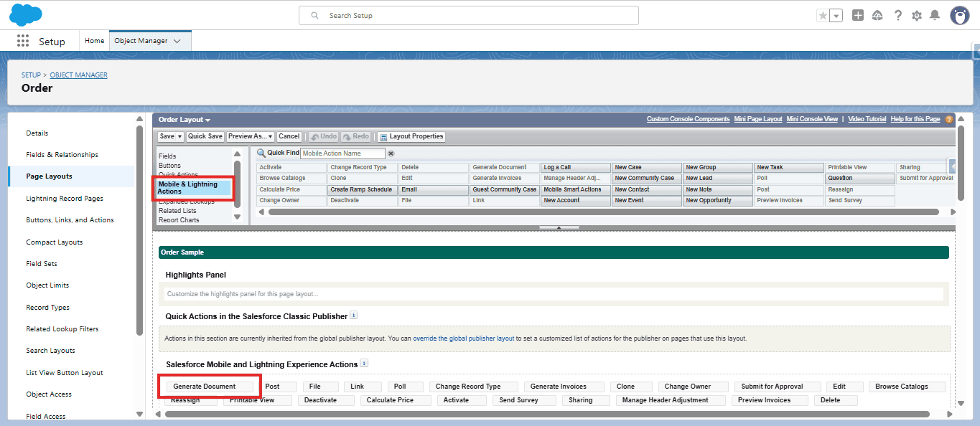Click the Quick Find magnifier icon
This screenshot has width=980, height=426.
(x=261, y=153)
